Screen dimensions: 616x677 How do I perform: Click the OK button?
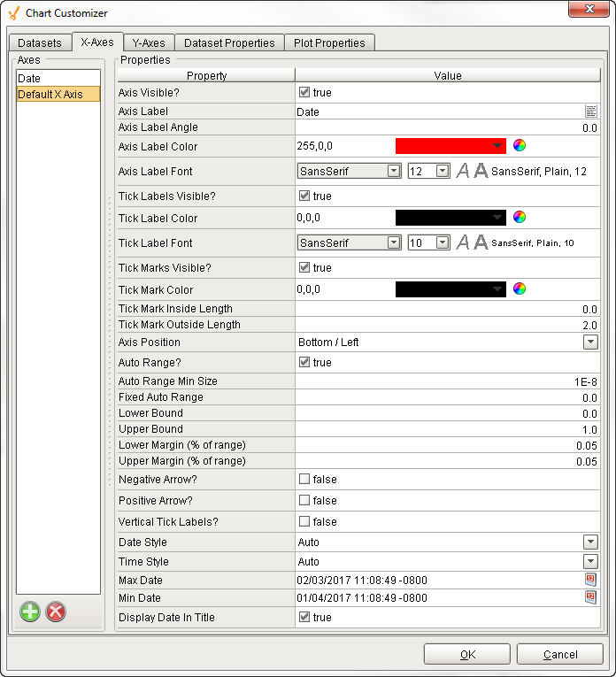[467, 655]
